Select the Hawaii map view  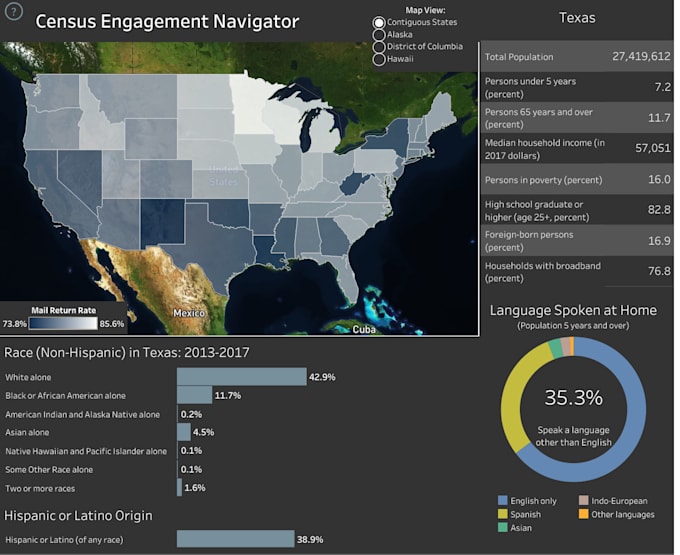tap(379, 59)
